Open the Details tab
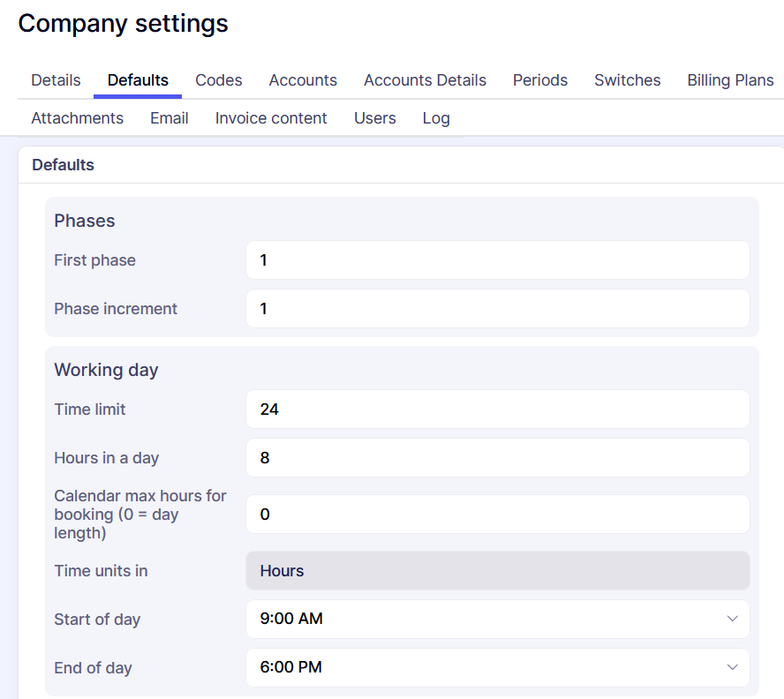This screenshot has height=699, width=784. (x=56, y=80)
